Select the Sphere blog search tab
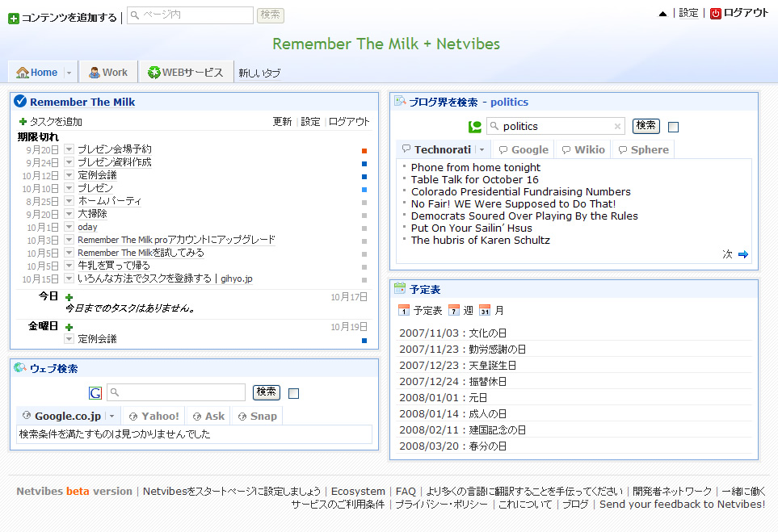 [x=644, y=149]
